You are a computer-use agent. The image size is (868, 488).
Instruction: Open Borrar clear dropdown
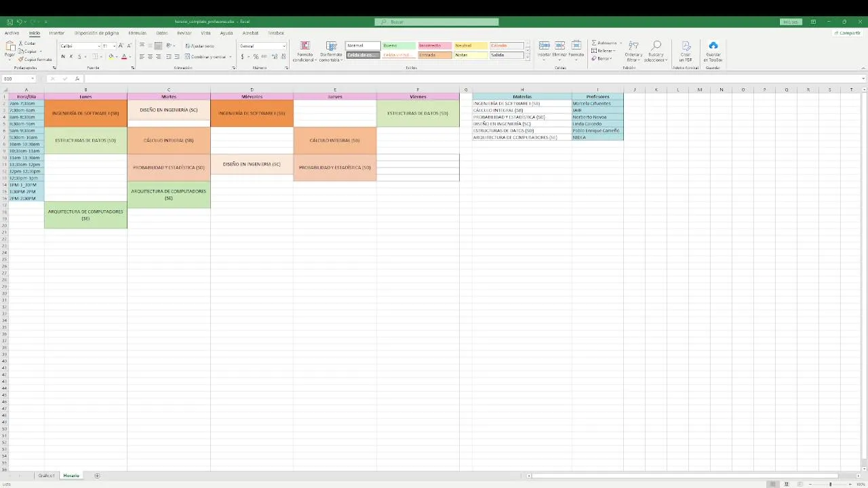(601, 58)
